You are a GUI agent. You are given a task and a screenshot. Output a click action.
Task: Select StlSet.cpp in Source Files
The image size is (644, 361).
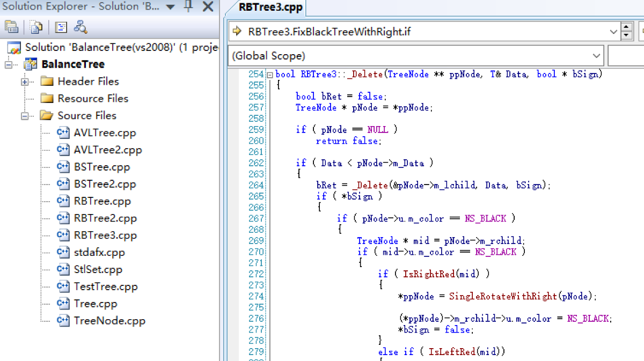click(x=98, y=270)
